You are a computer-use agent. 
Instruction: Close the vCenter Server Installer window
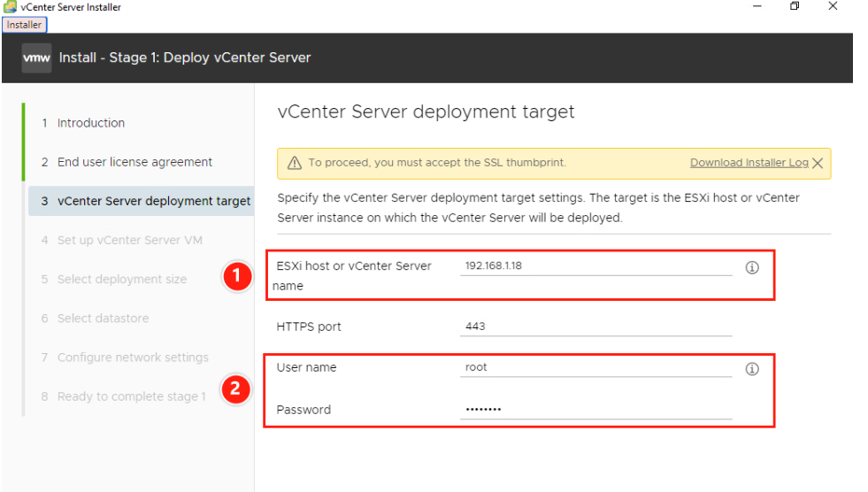pyautogui.click(x=833, y=6)
